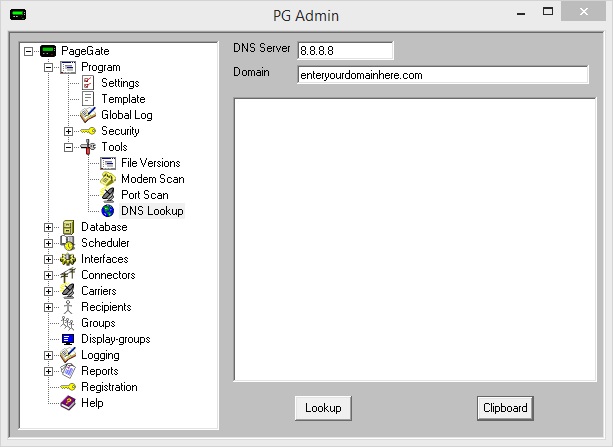Click the DNS Server input field
Screen dimensions: 613x447
coord(345,50)
